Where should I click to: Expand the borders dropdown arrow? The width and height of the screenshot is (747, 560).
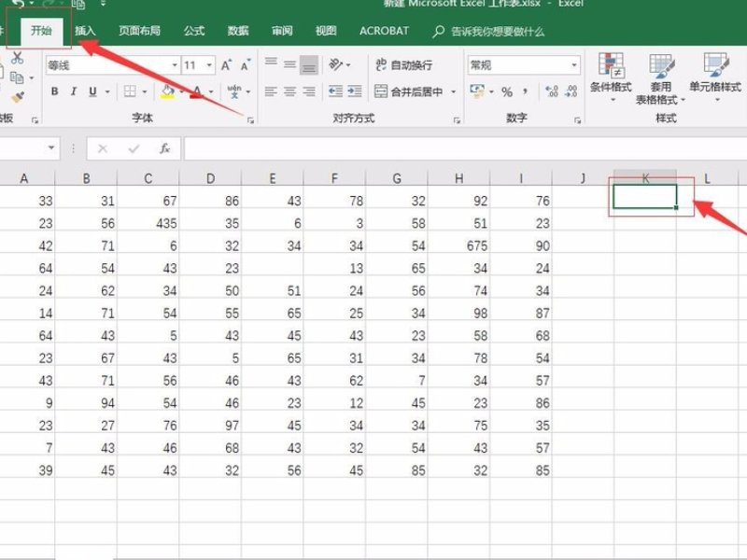tap(144, 91)
